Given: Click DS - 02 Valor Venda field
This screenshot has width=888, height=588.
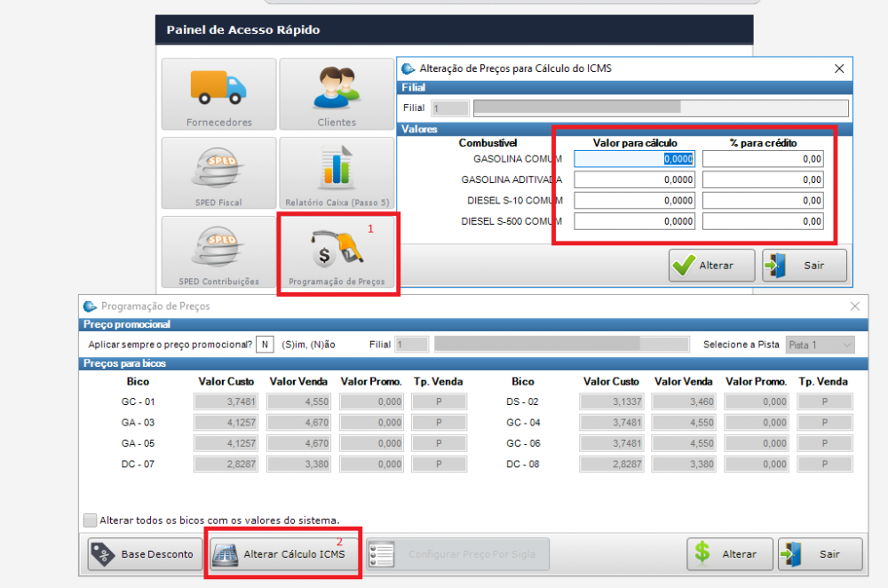Looking at the screenshot, I should (x=684, y=401).
